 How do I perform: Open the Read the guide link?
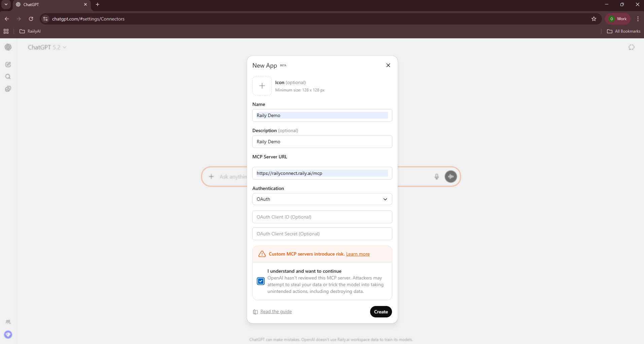[x=276, y=311]
